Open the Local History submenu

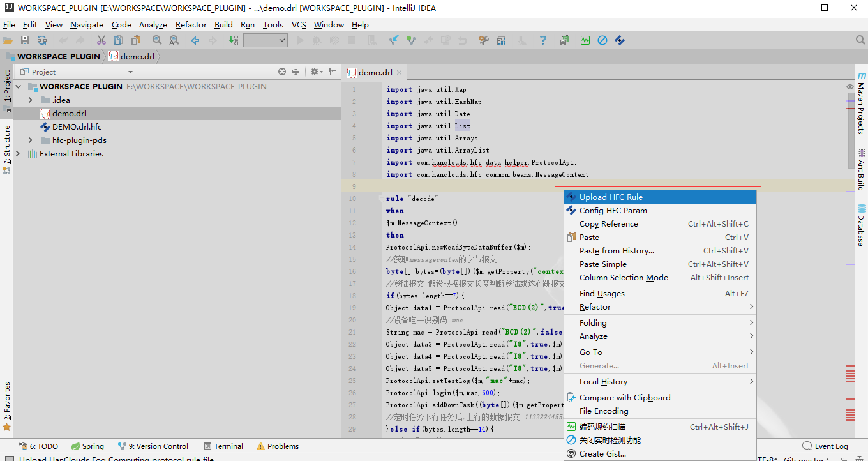[x=660, y=382]
